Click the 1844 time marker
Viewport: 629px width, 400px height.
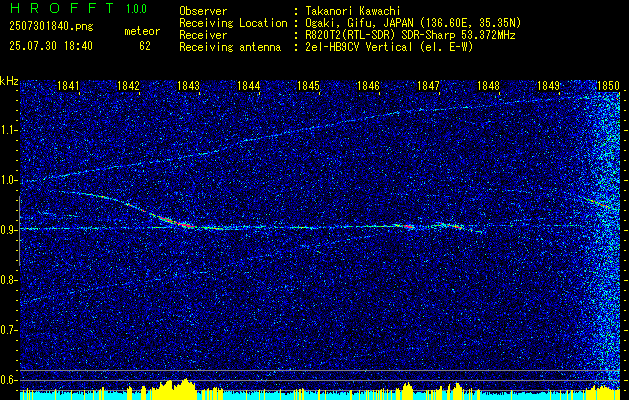249,85
